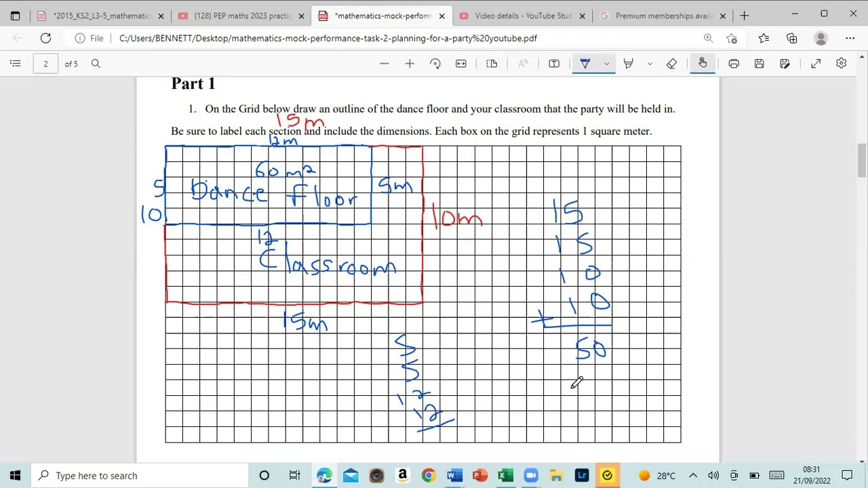The width and height of the screenshot is (868, 488).
Task: Toggle Draw with touch
Action: [703, 64]
